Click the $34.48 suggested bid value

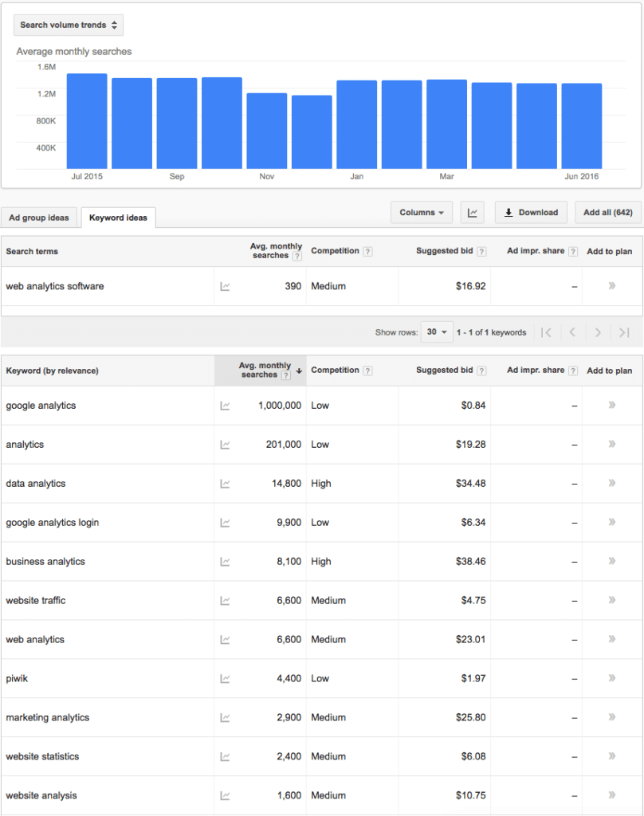click(470, 484)
